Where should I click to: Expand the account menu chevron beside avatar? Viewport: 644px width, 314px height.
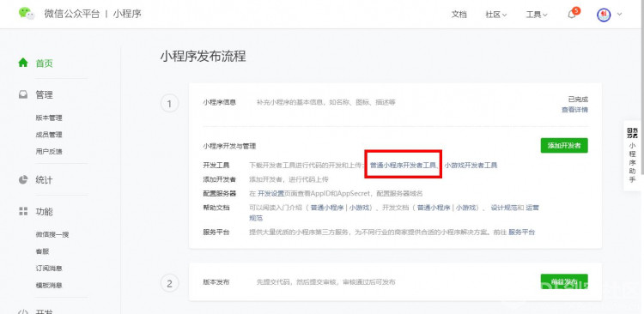[619, 15]
